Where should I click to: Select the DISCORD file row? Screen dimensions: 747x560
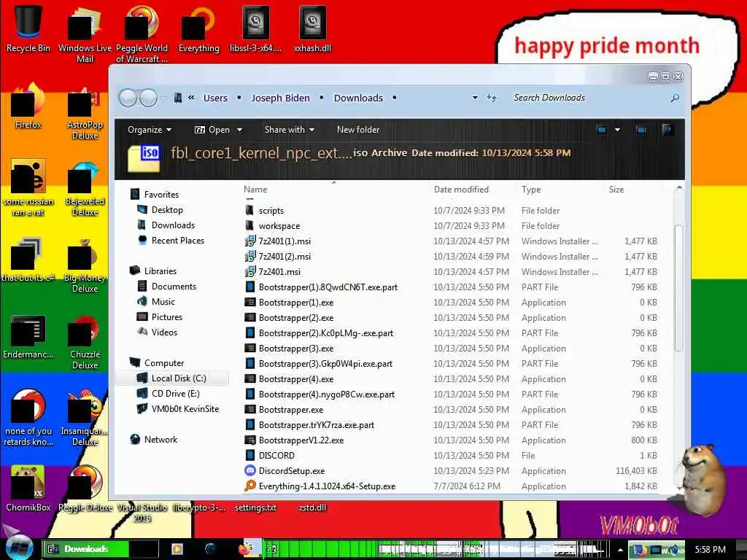pos(450,455)
